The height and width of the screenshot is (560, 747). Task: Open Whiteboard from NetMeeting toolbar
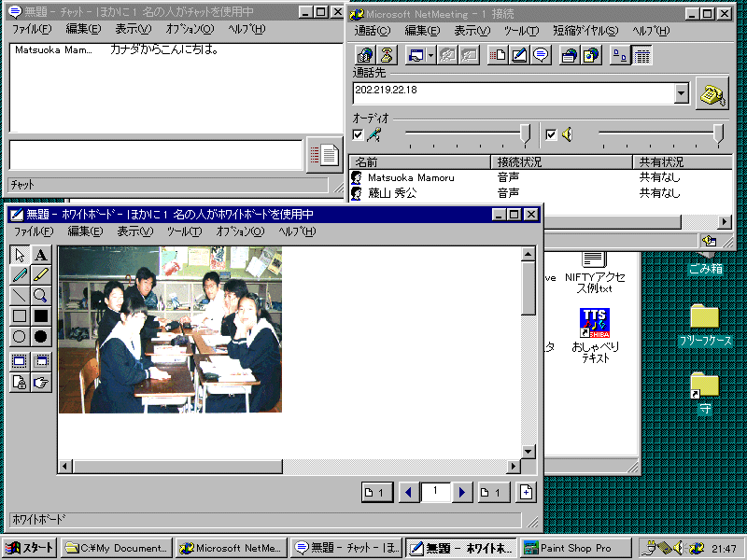coord(519,55)
